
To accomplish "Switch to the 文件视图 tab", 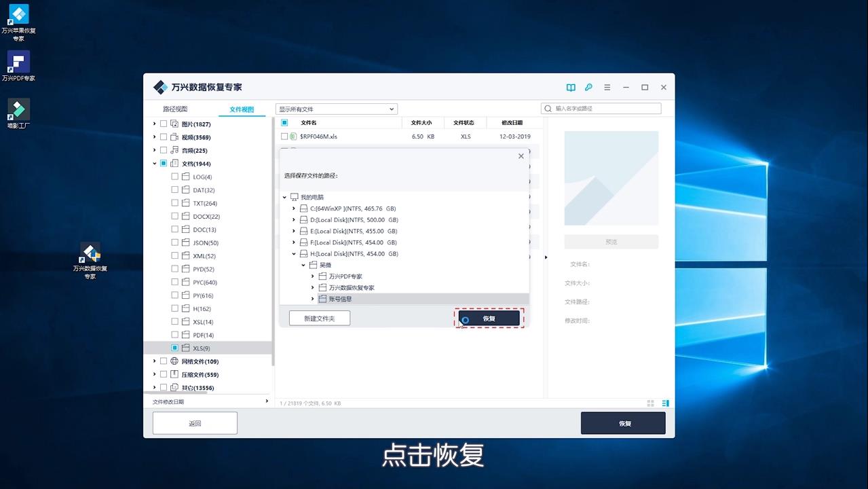I will 242,109.
